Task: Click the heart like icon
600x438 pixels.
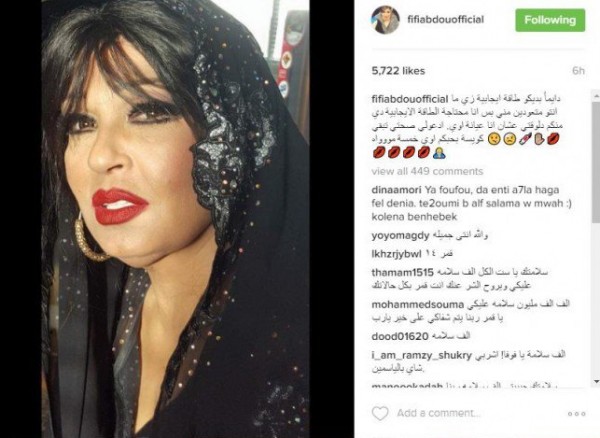Action: point(380,413)
